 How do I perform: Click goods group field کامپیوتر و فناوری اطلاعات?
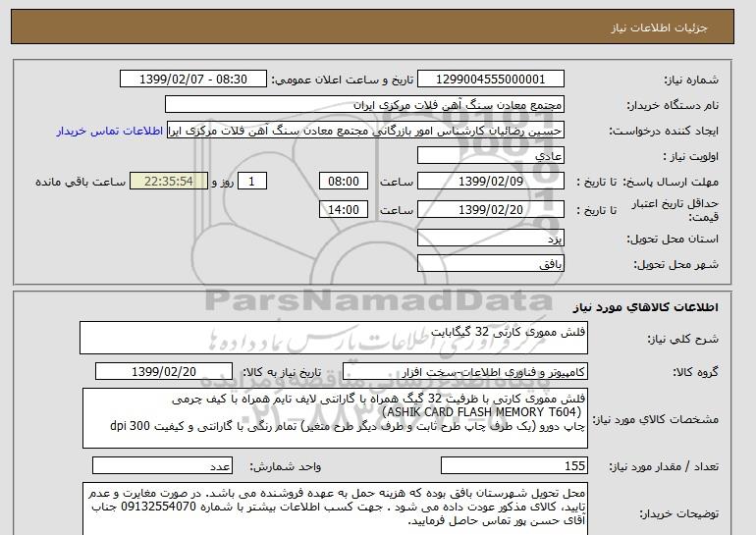[465, 372]
